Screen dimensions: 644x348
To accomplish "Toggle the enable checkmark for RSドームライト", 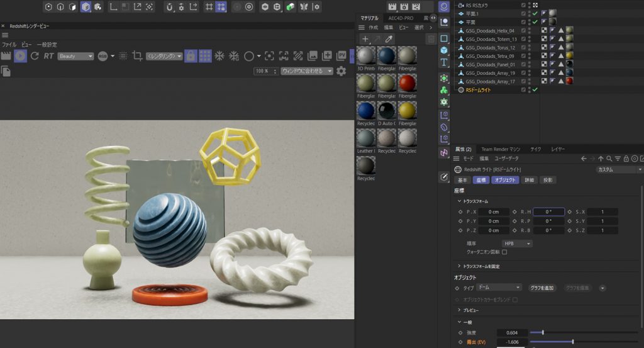I will coord(535,90).
